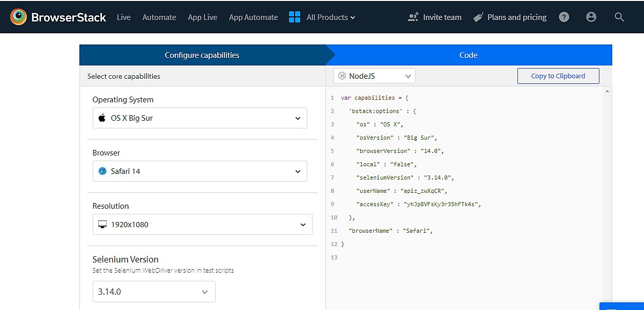
Task: Open the search icon
Action: tap(619, 16)
